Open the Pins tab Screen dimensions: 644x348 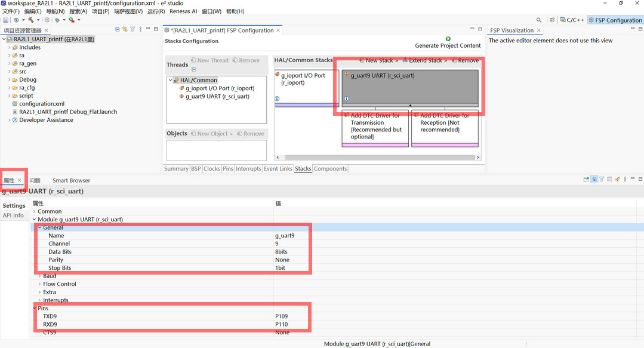pyautogui.click(x=228, y=169)
